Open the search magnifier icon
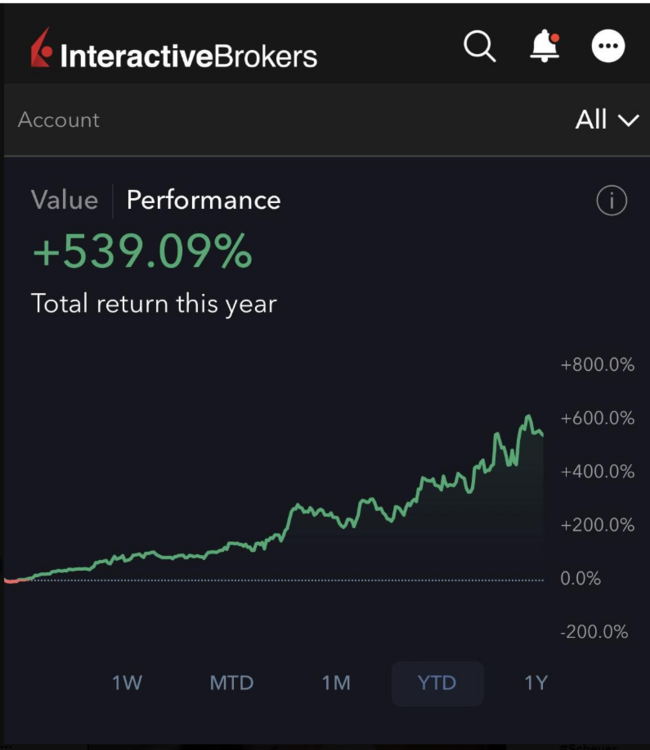The height and width of the screenshot is (750, 650). click(x=479, y=46)
